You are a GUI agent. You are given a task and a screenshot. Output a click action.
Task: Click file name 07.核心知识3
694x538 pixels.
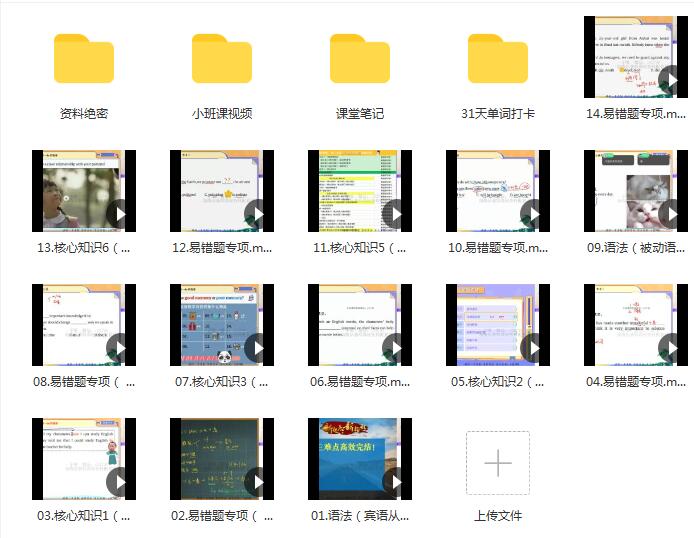pyautogui.click(x=222, y=381)
